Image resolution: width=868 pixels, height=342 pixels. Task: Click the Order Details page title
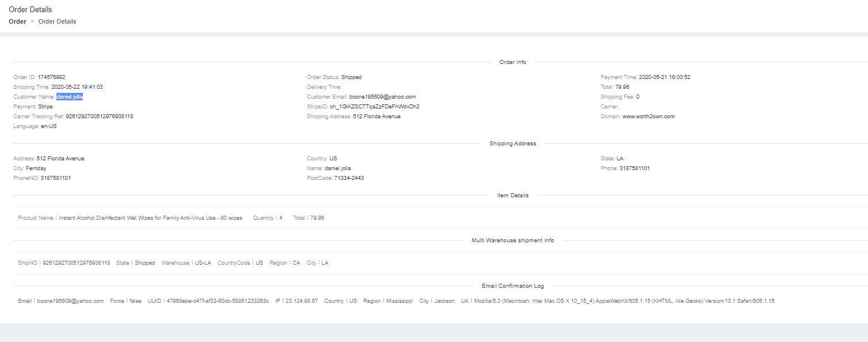click(30, 10)
